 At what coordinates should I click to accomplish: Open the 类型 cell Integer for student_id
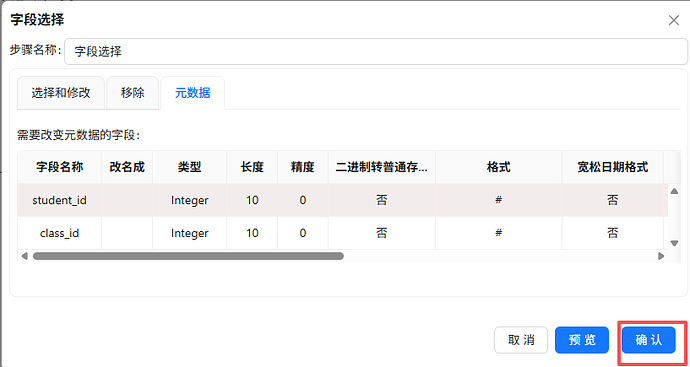tap(190, 200)
